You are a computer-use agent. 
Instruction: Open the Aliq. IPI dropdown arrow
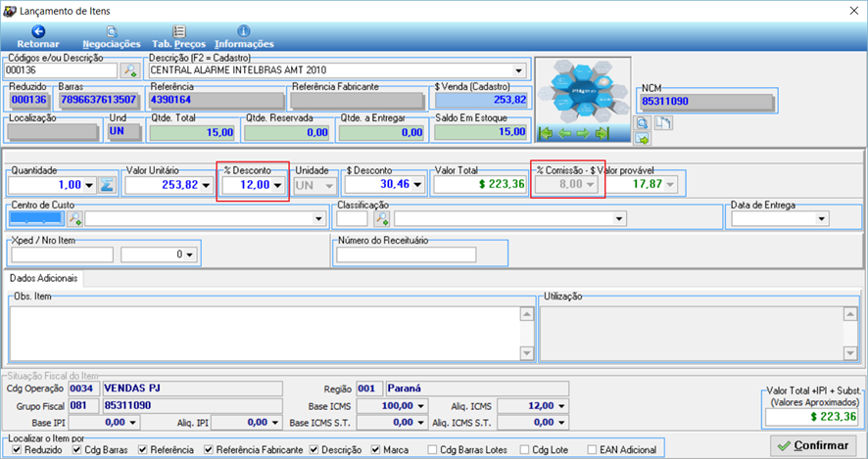276,423
